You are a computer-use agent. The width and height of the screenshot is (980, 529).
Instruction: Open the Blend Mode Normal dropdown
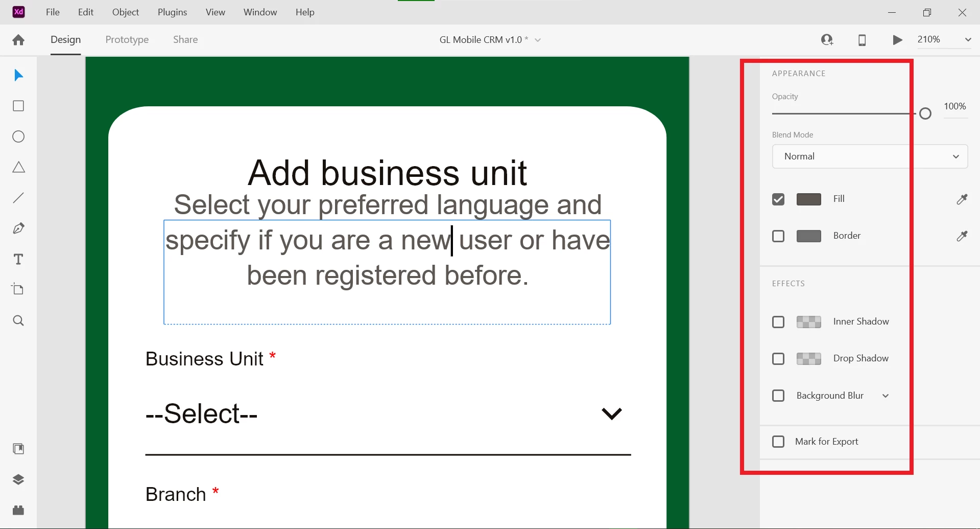tap(870, 156)
